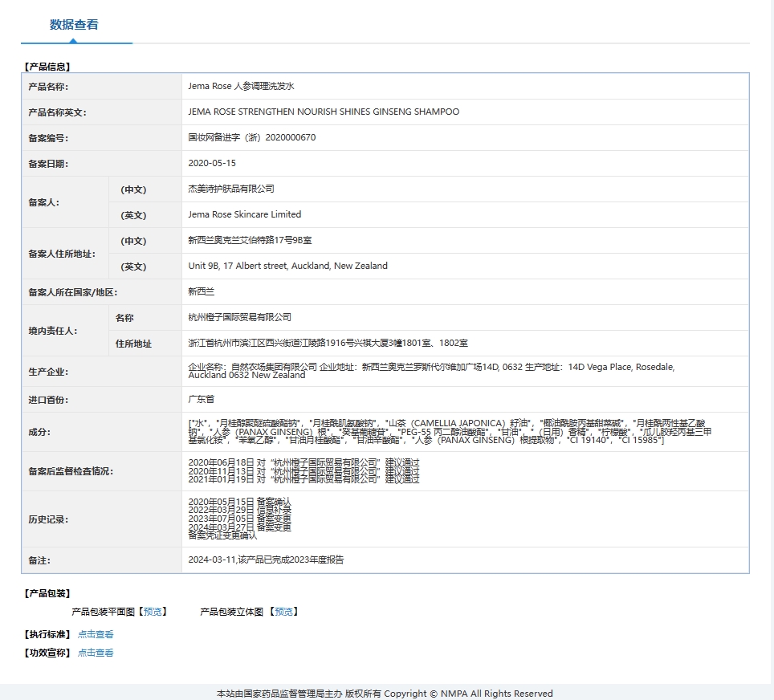Screen dimensions: 774x700
Task: Click '杭州橙子国际贸易有限公司' in 境内责任人 名称 row
Action: tap(239, 317)
